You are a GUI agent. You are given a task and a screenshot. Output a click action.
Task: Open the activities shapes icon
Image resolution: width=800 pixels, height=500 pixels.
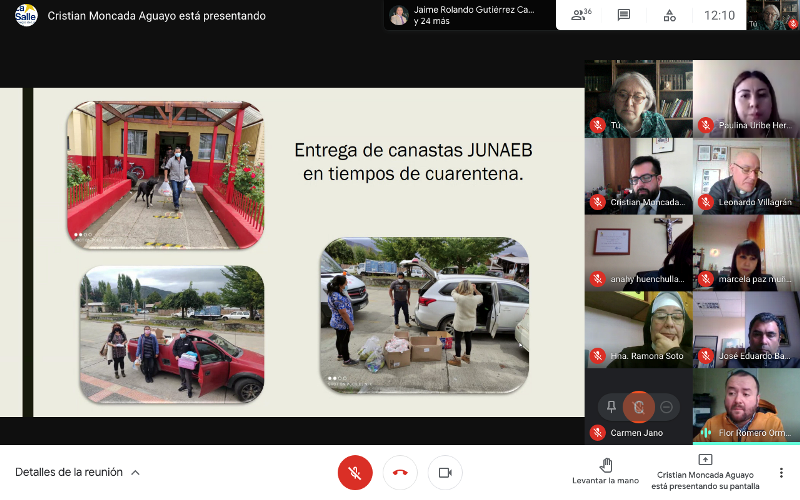(x=669, y=15)
